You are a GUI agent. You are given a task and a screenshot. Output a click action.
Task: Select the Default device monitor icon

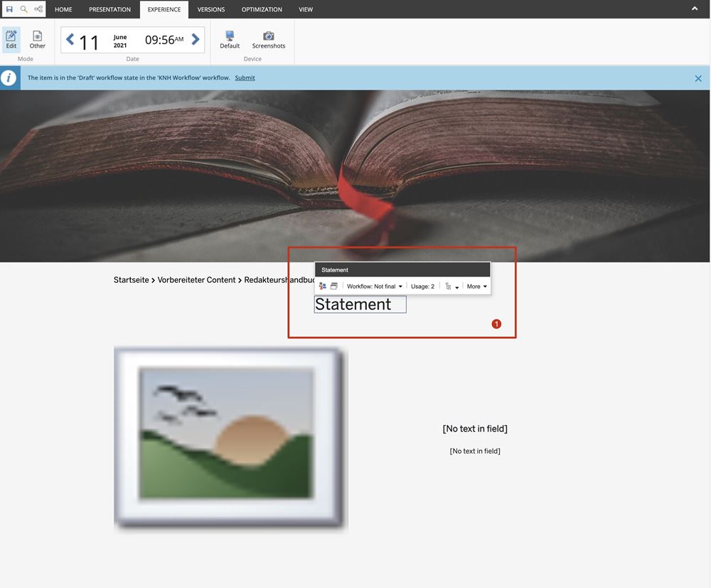coord(230,40)
